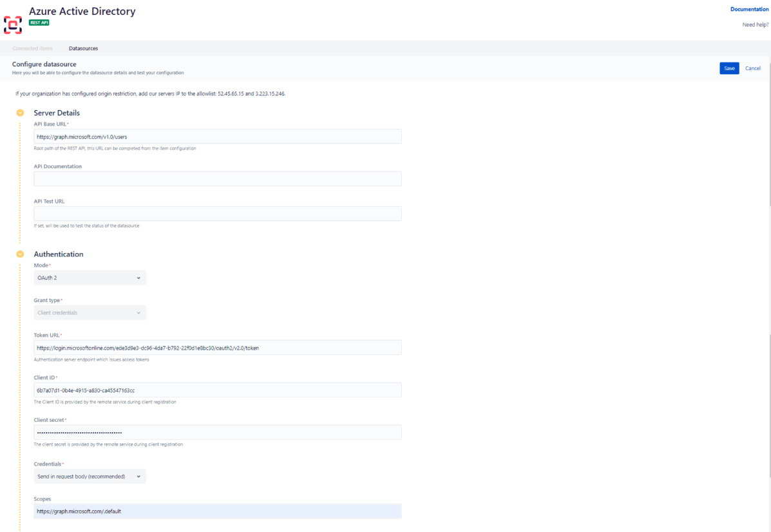
Task: Collapse the Server Details section
Action: click(20, 113)
